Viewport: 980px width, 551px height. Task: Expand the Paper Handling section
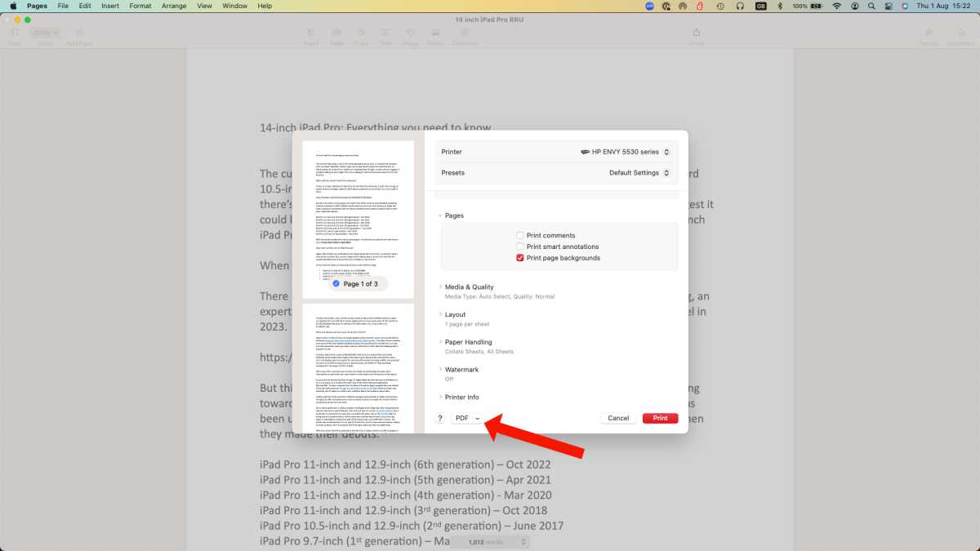coord(441,342)
